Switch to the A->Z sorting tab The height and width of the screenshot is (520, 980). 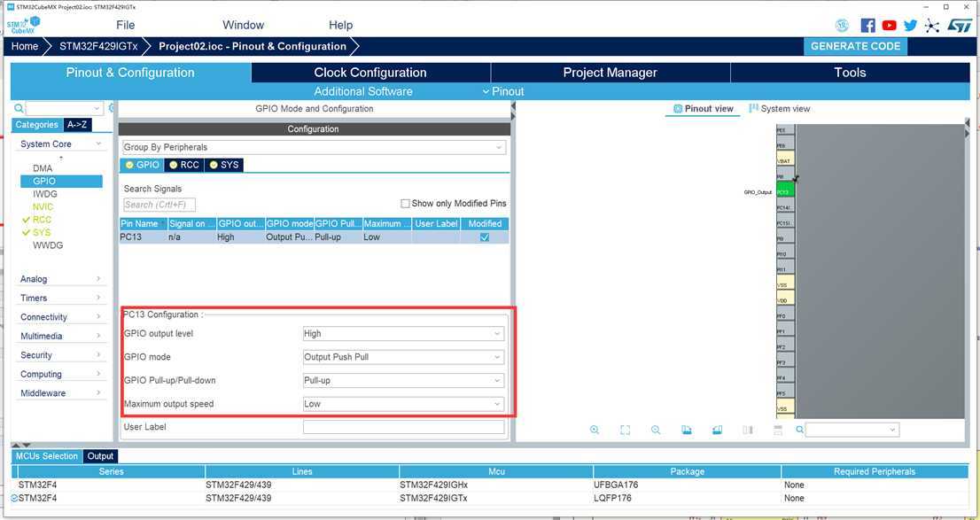(77, 125)
